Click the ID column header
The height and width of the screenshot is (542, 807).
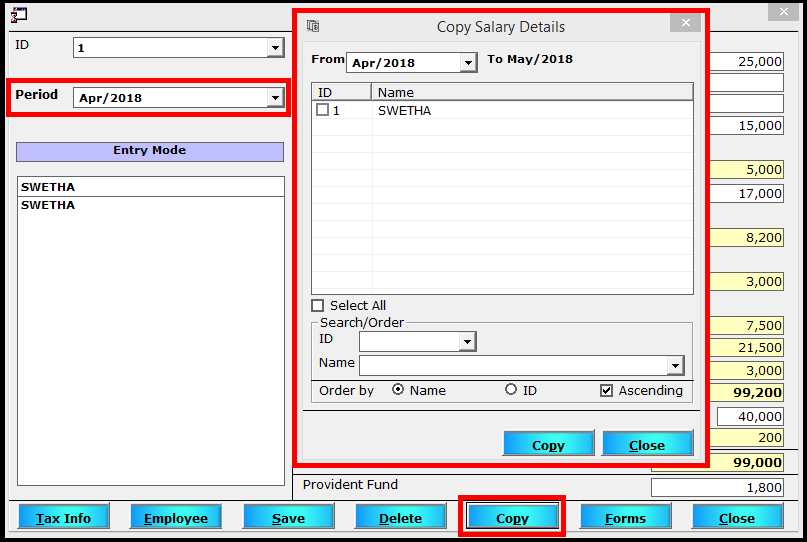coord(342,92)
